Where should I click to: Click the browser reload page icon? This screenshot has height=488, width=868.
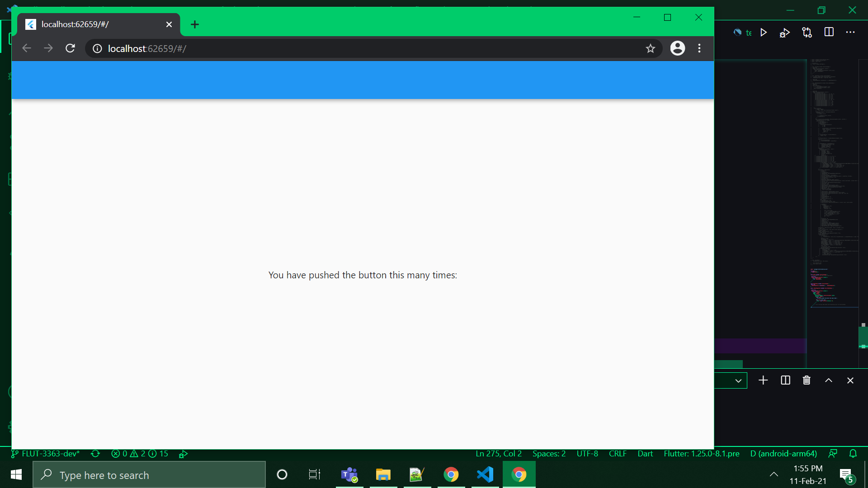click(x=70, y=48)
